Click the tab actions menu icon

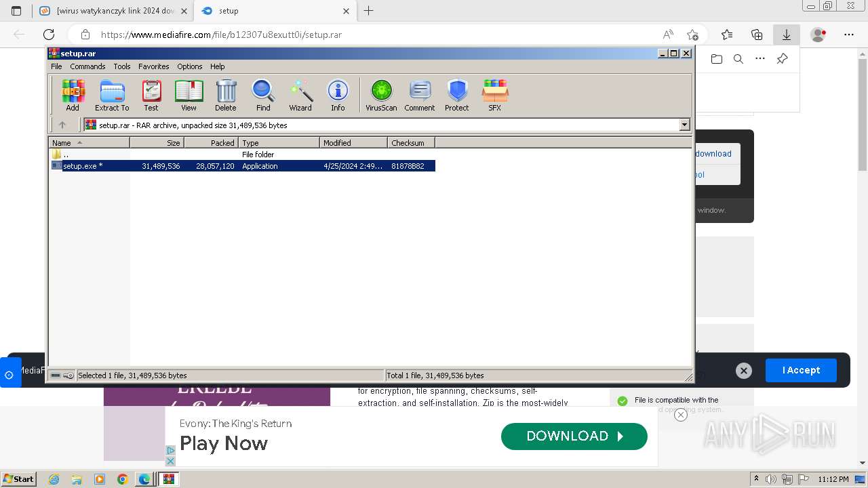click(x=16, y=11)
